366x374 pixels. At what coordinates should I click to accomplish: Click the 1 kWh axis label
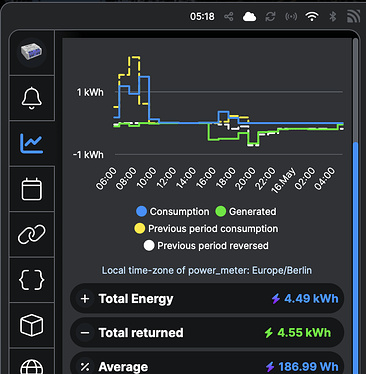[x=90, y=92]
